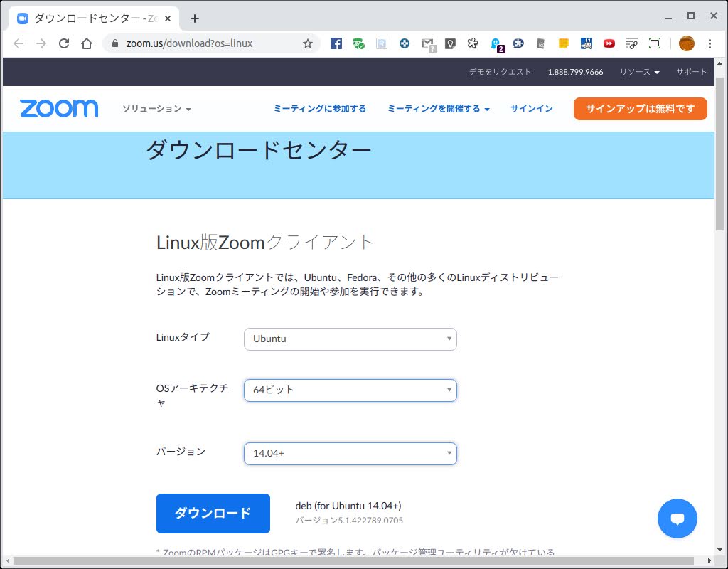The image size is (728, 569).
Task: Click the address bar URL field
Action: point(211,43)
